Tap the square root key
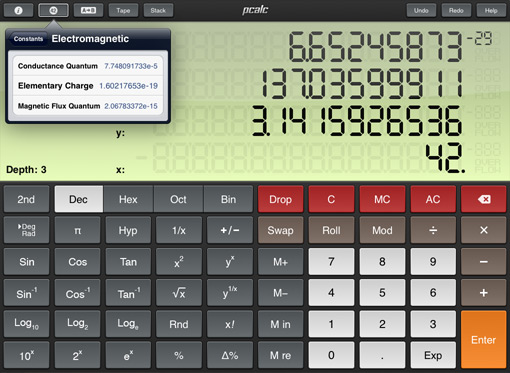The width and height of the screenshot is (510, 373). (x=179, y=293)
